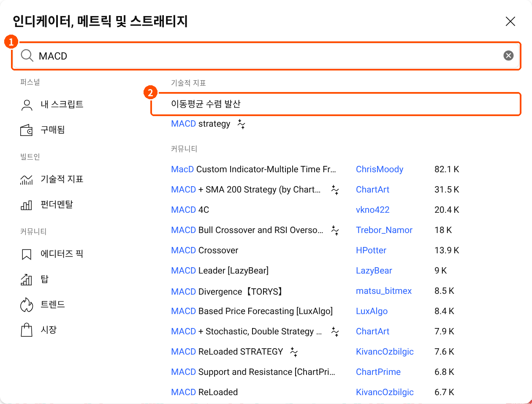
Task: Add MACD Crossover indicator
Action: [x=204, y=250]
